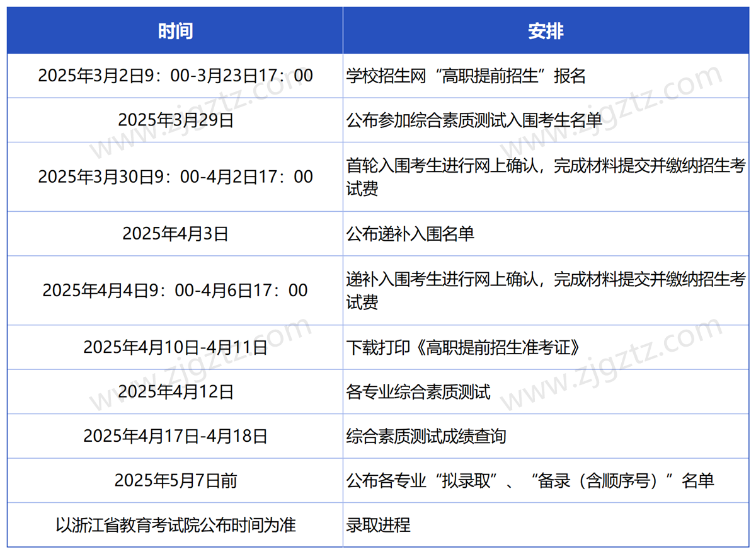Select the 2025年4月12日 date cell
Screen dimensions: 756x554
pos(175,391)
